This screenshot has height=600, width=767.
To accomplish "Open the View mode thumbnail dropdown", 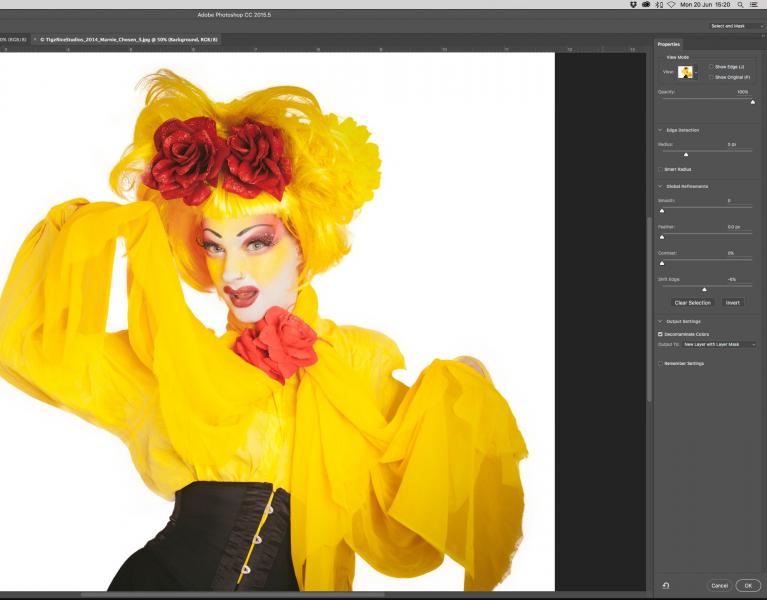I will coord(687,72).
